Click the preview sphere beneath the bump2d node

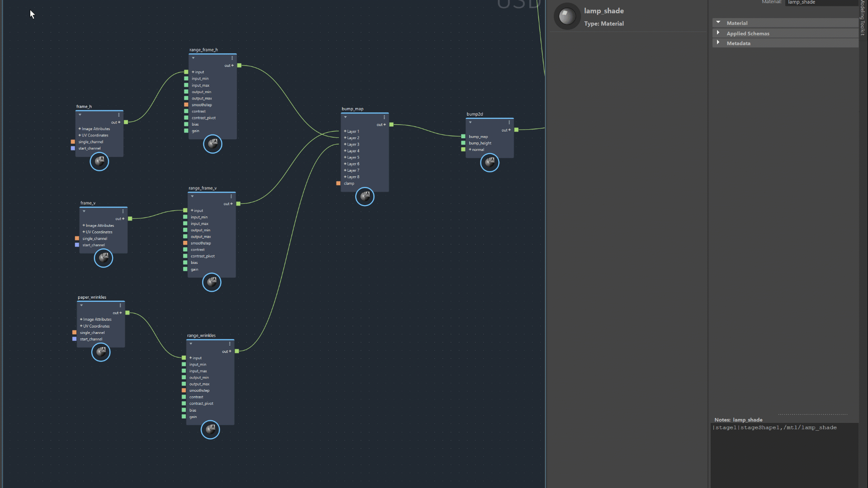[x=489, y=163]
